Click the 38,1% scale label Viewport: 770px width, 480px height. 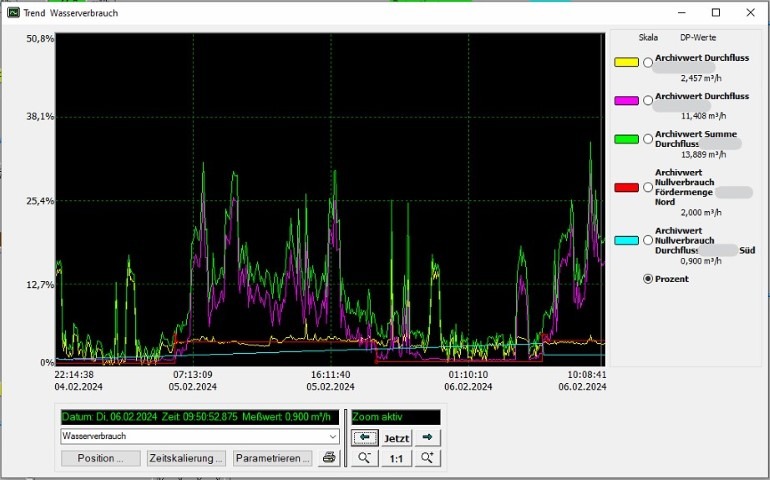40,116
